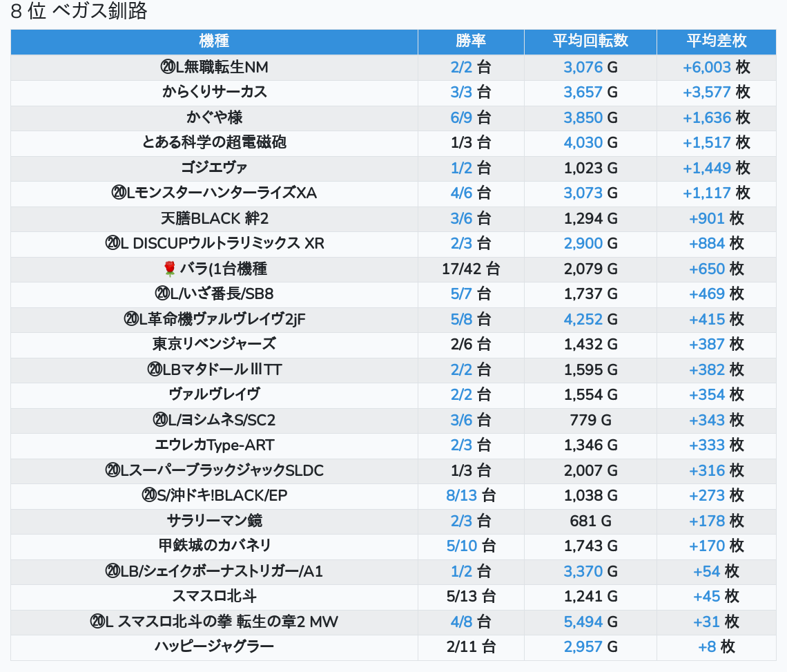Viewport: 787px width, 672px height.
Task: Click the 機種 column header
Action: (214, 41)
